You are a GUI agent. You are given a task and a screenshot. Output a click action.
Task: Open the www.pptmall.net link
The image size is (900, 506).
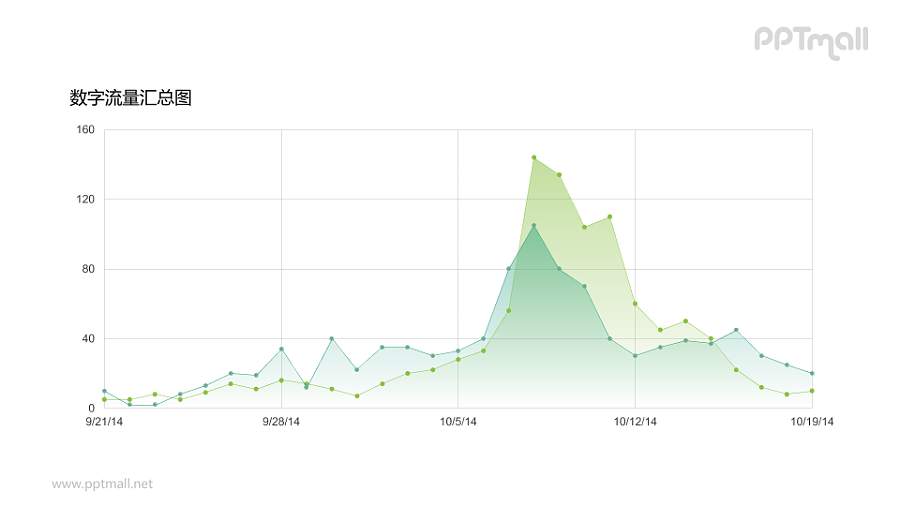click(x=102, y=484)
